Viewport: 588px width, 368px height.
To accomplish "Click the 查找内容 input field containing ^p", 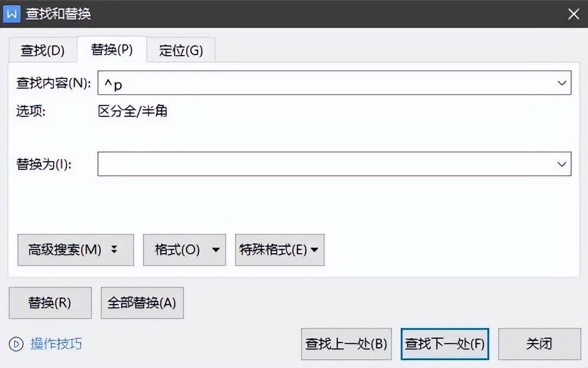I will click(325, 83).
